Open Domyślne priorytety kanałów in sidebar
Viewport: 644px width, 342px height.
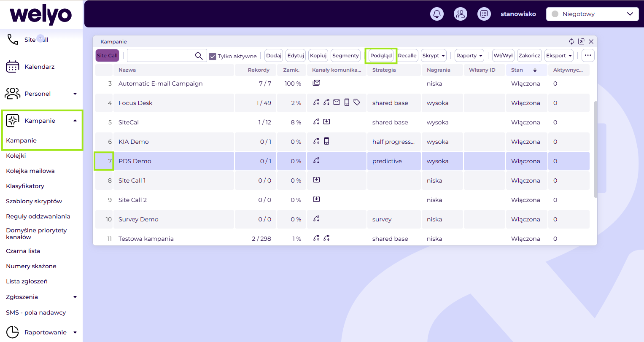pyautogui.click(x=36, y=234)
